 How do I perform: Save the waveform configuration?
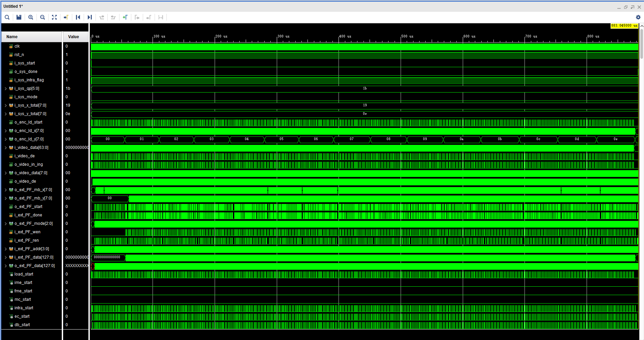[19, 17]
